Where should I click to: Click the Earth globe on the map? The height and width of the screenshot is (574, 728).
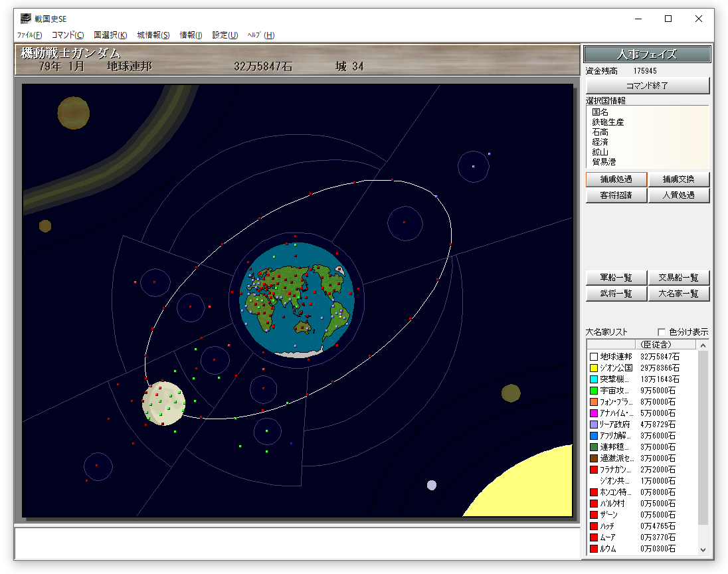click(296, 299)
